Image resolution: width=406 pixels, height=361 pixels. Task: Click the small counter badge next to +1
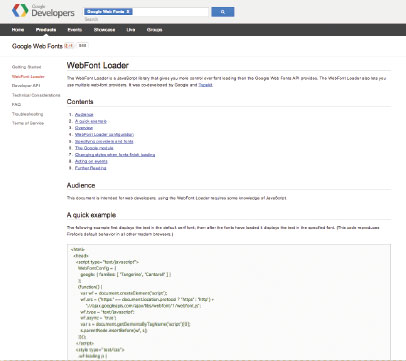click(83, 46)
